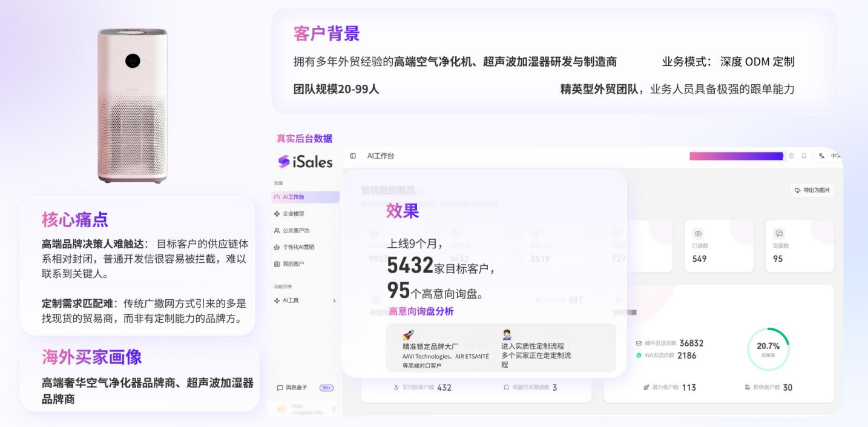Click the 高意向询盘分析 heading
Screen dimensions: 868x427
[421, 311]
